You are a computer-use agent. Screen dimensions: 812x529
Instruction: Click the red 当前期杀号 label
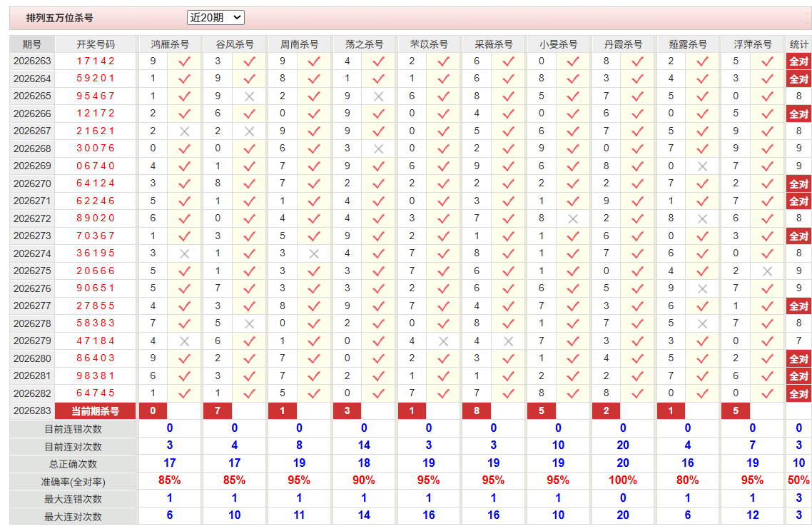point(96,411)
